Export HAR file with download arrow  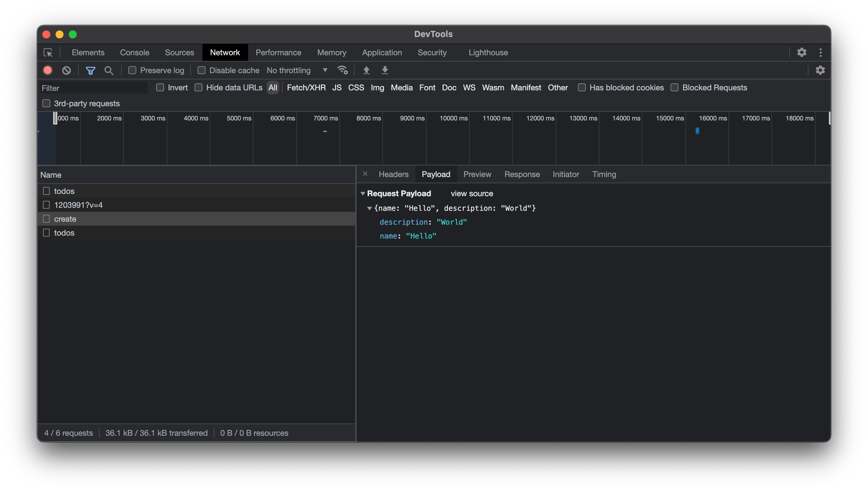[385, 70]
